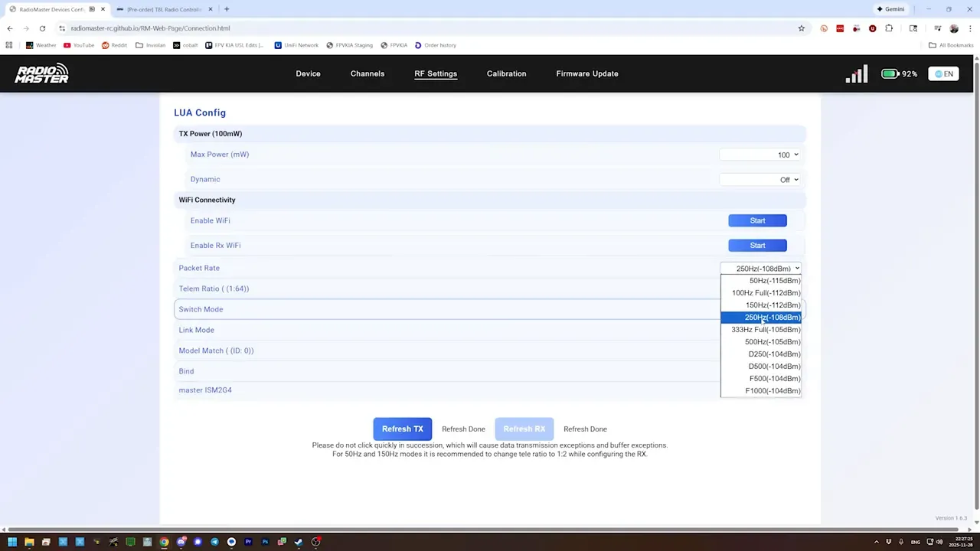980x551 pixels.
Task: Start Enable WiFi
Action: (x=757, y=220)
